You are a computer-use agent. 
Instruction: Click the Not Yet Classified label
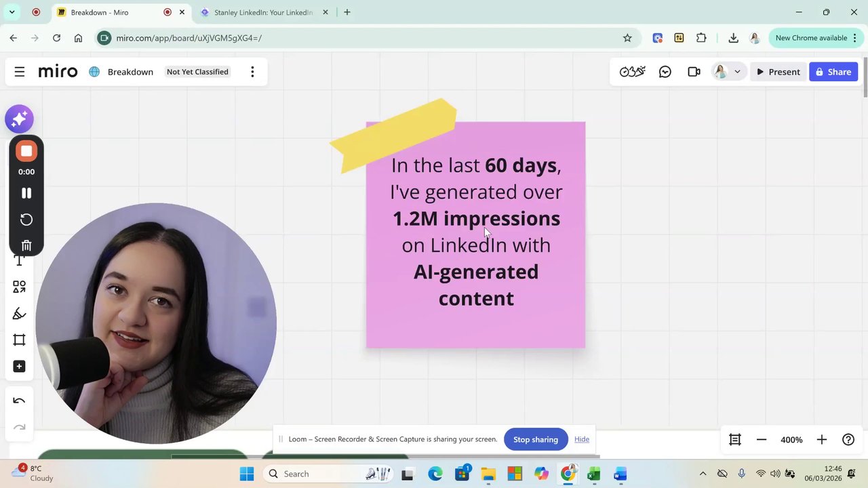pos(197,72)
